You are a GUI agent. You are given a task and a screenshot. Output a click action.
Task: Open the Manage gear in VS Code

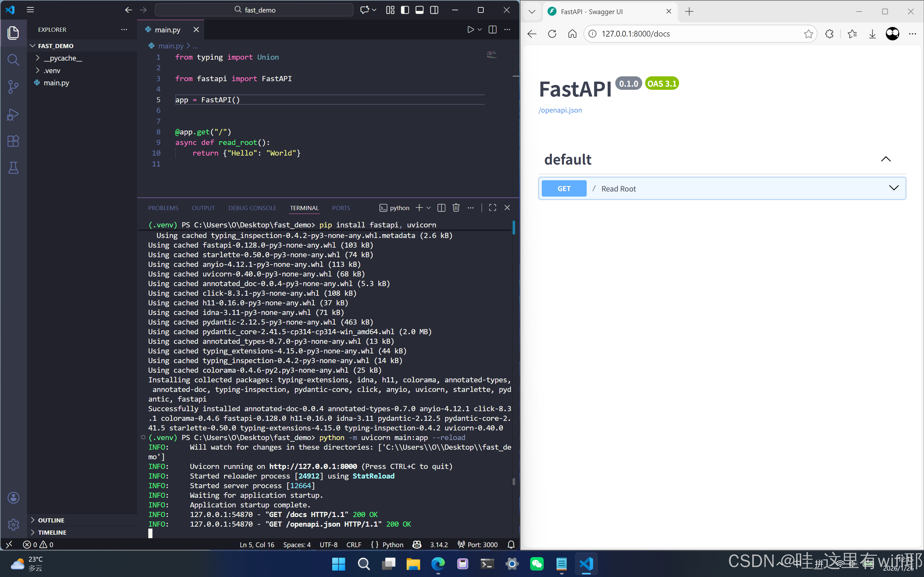coord(13,524)
